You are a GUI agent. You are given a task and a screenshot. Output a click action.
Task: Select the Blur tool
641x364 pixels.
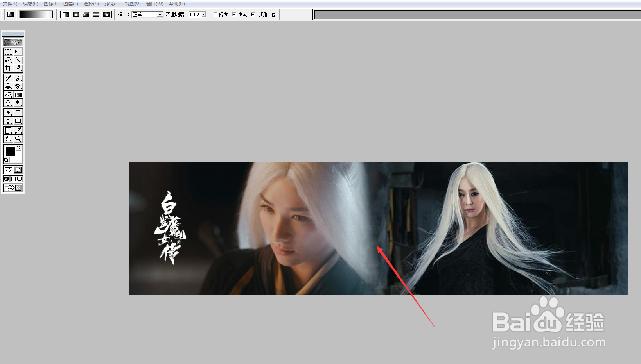tap(8, 103)
